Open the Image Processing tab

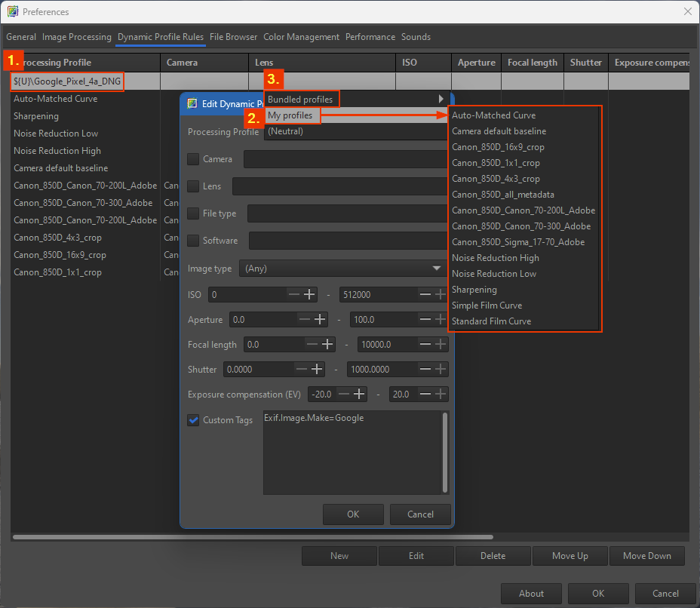click(x=77, y=37)
